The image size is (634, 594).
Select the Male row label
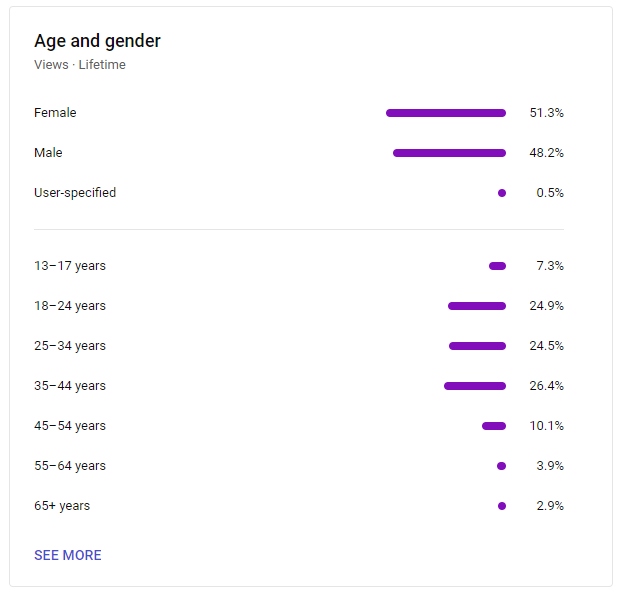(x=48, y=153)
